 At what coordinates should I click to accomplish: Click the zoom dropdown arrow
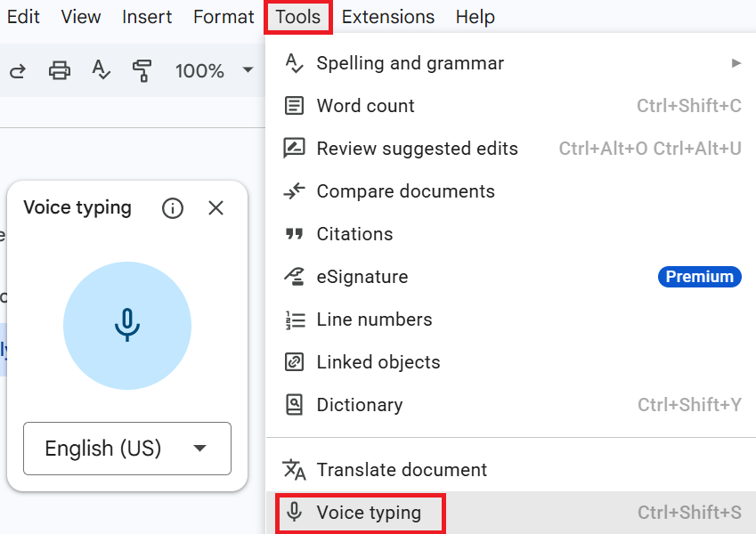tap(248, 70)
